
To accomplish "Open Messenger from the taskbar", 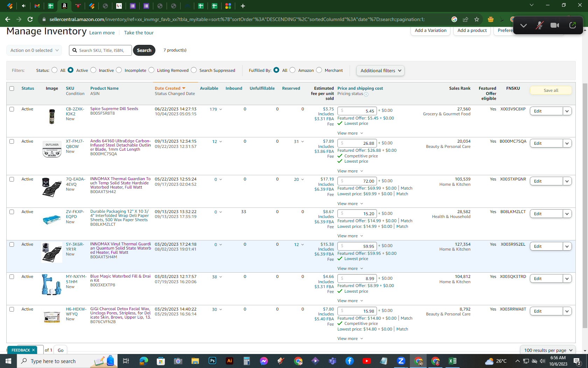I will [264, 361].
